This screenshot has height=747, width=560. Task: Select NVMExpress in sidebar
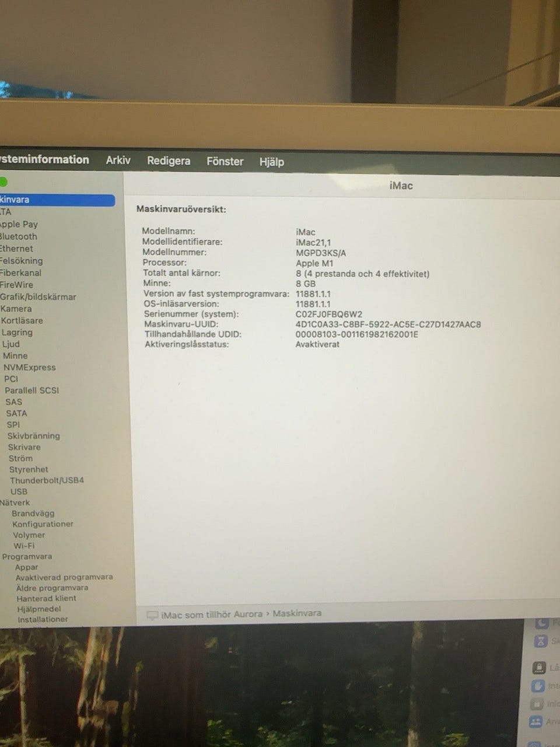point(30,367)
